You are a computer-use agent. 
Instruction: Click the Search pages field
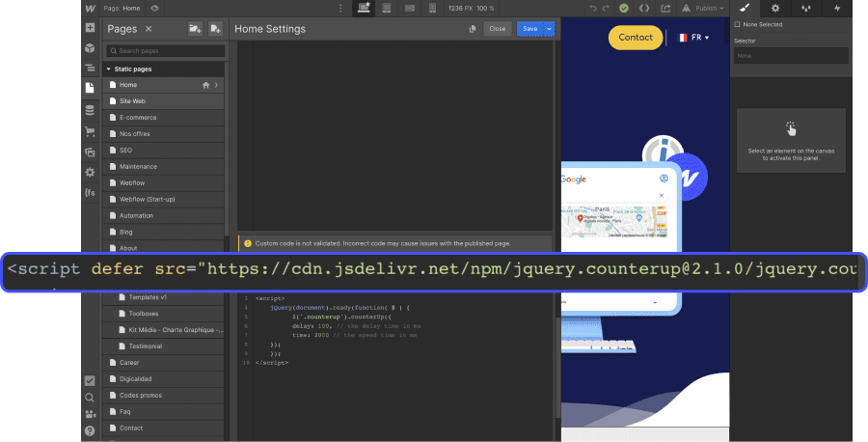coord(166,51)
